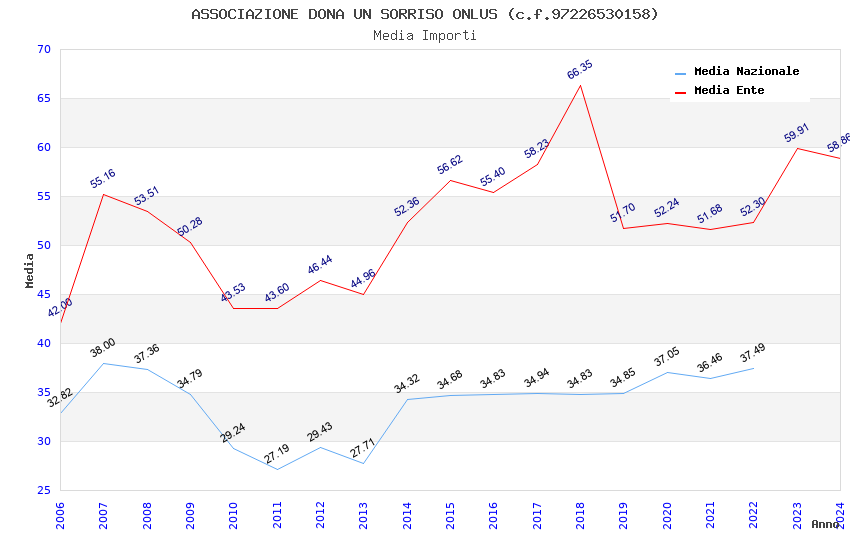Click the 55.40 data label
This screenshot has height=550, width=850.
coord(492,176)
